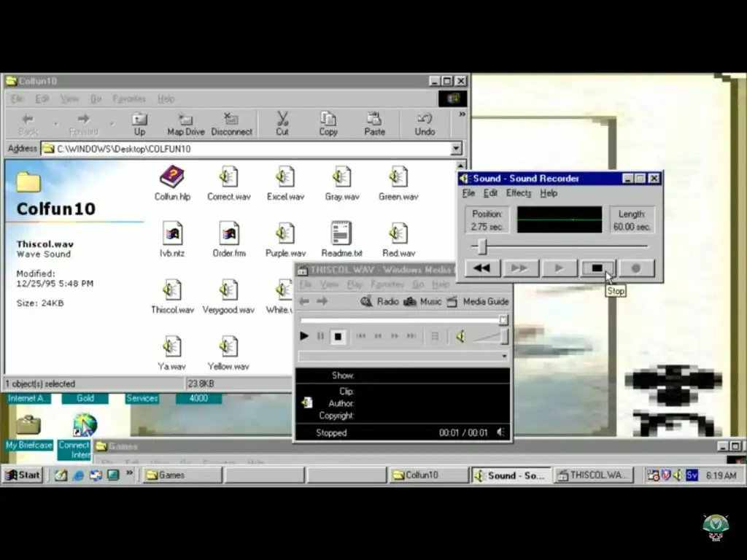Image resolution: width=747 pixels, height=560 pixels.
Task: Select the Thiscol.wav file icon
Action: 172,290
